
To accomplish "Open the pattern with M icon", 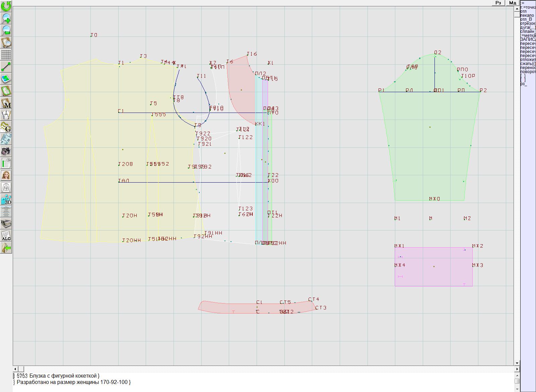I will coord(6,103).
